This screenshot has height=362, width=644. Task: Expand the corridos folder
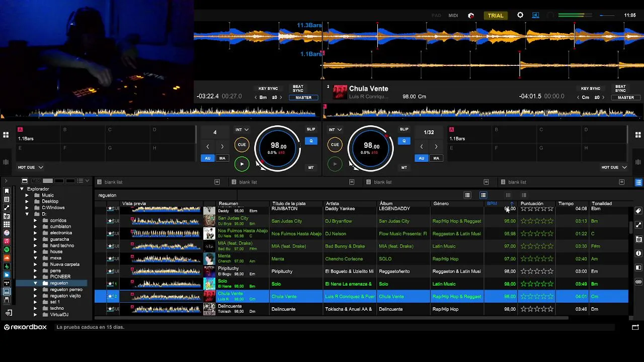click(35, 220)
